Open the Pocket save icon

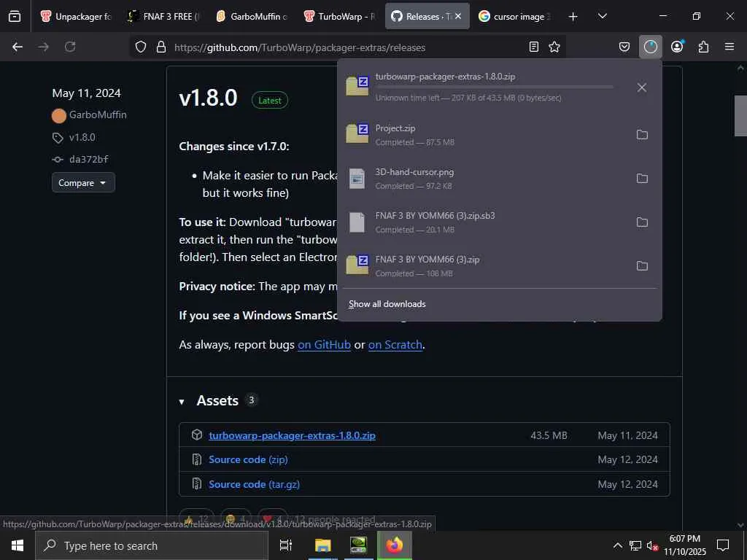pyautogui.click(x=624, y=47)
